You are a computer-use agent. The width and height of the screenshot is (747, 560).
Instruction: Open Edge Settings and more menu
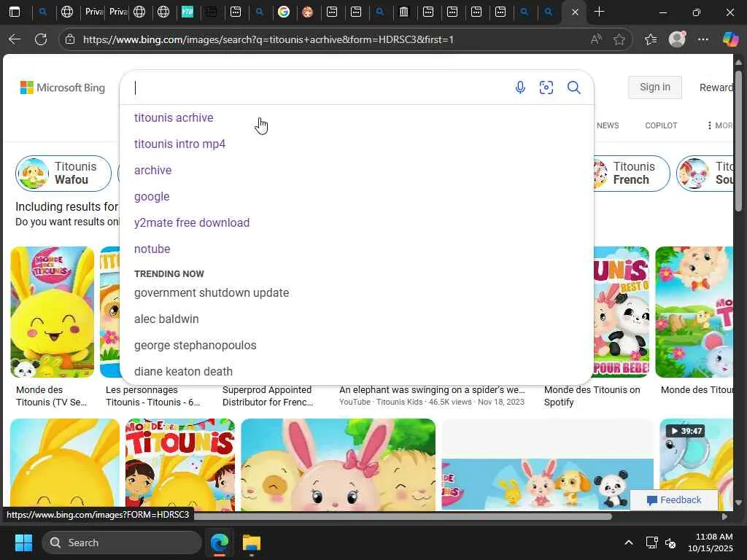coord(703,39)
